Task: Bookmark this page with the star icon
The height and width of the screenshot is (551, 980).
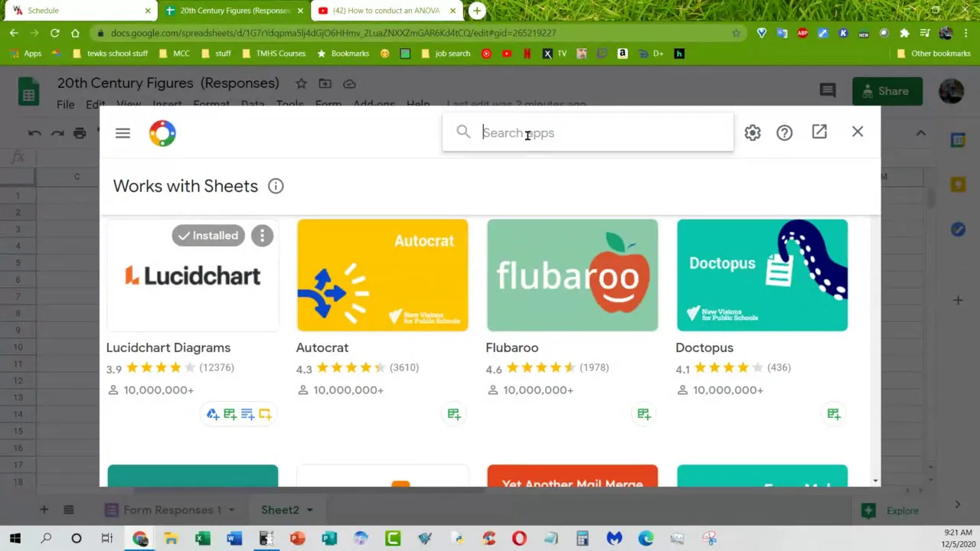Action: coord(737,33)
